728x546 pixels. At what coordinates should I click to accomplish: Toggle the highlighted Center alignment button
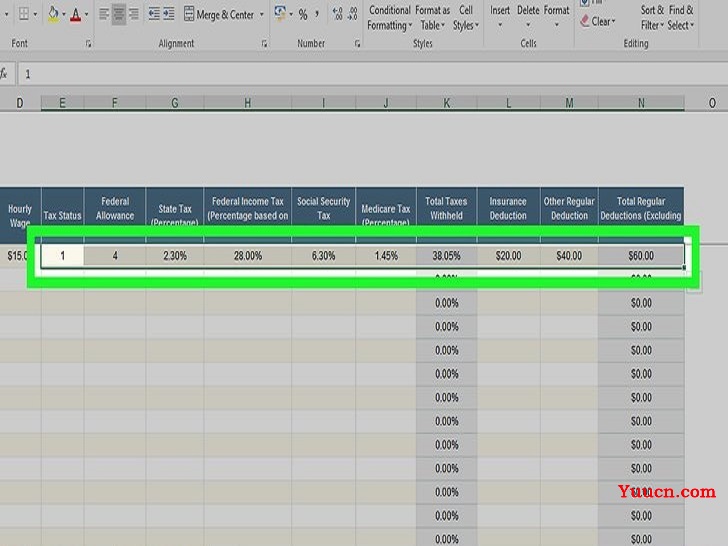point(119,14)
